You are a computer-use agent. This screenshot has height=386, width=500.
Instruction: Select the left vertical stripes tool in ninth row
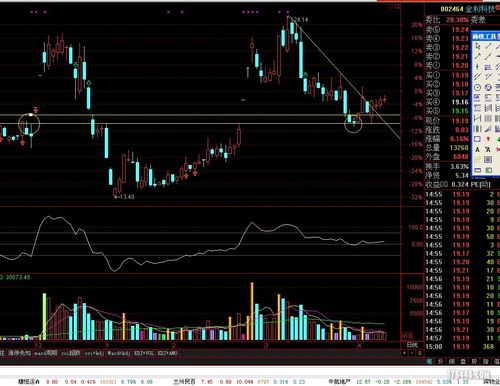pyautogui.click(x=478, y=129)
